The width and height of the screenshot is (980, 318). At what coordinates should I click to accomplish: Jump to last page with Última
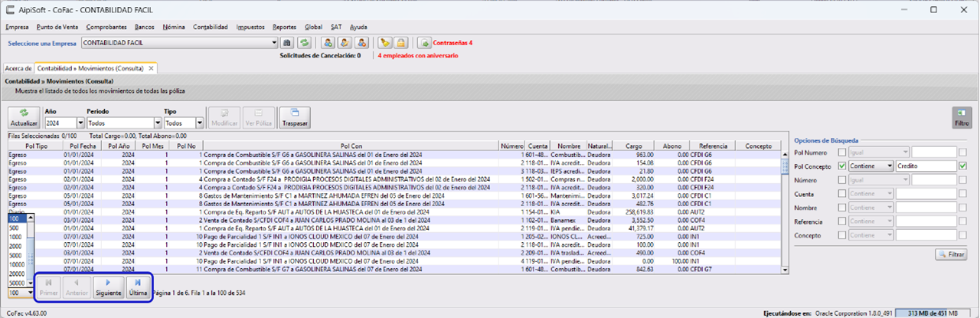(x=137, y=287)
